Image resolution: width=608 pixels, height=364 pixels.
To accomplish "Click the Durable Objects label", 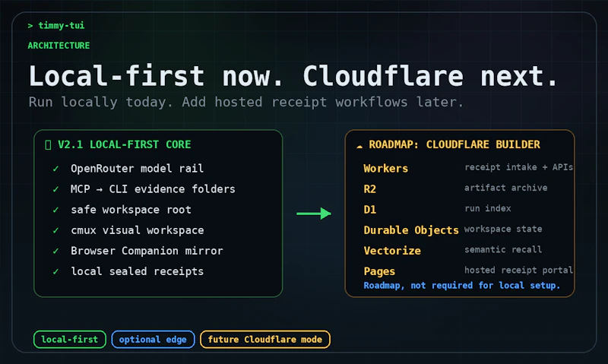I will pyautogui.click(x=411, y=230).
